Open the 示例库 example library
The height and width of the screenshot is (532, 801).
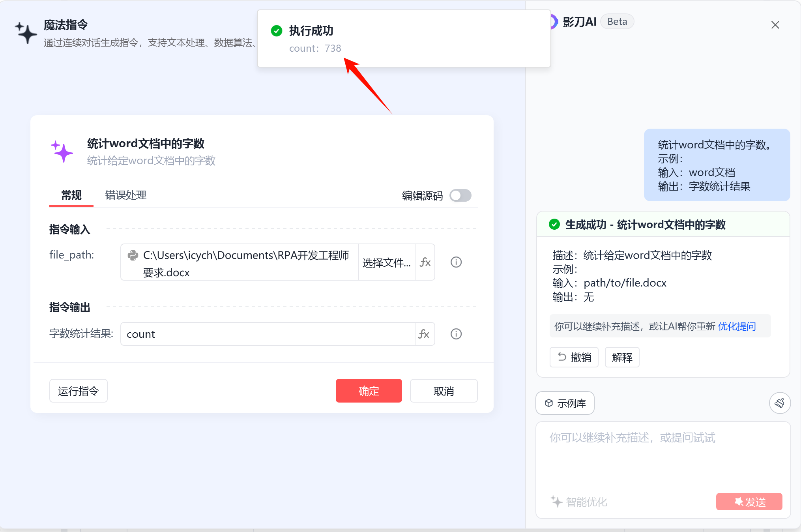[x=565, y=403]
